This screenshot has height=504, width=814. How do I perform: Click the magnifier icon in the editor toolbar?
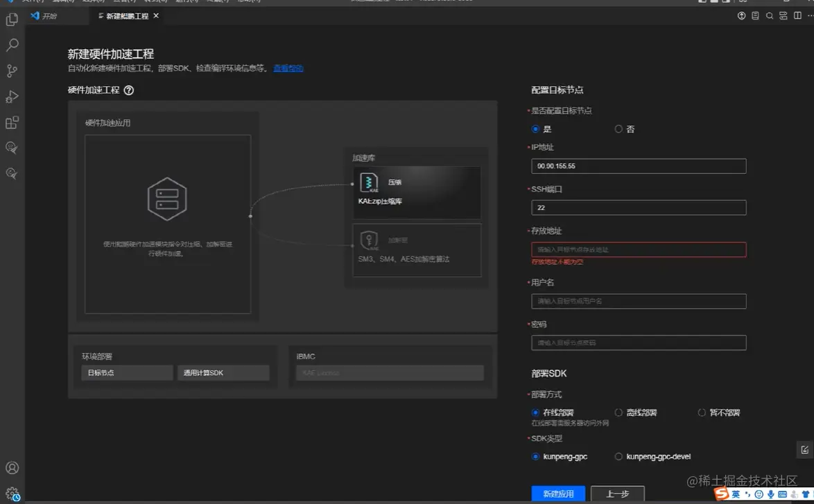coord(770,15)
